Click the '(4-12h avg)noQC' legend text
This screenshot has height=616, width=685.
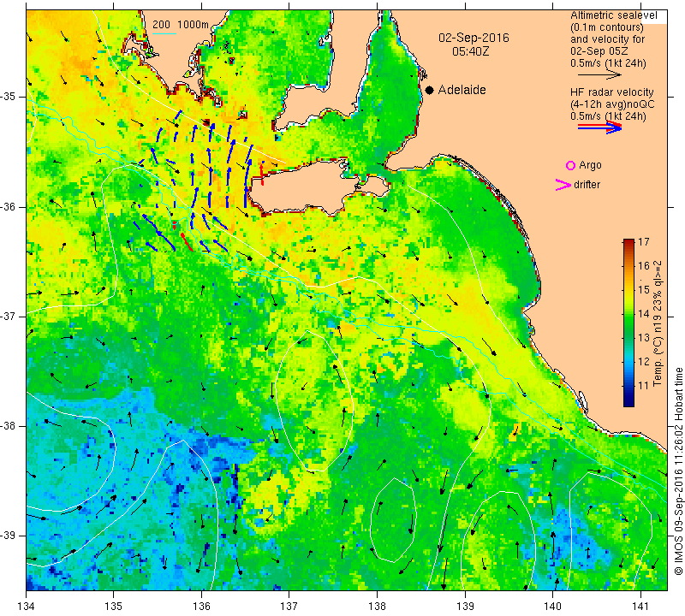[x=612, y=104]
